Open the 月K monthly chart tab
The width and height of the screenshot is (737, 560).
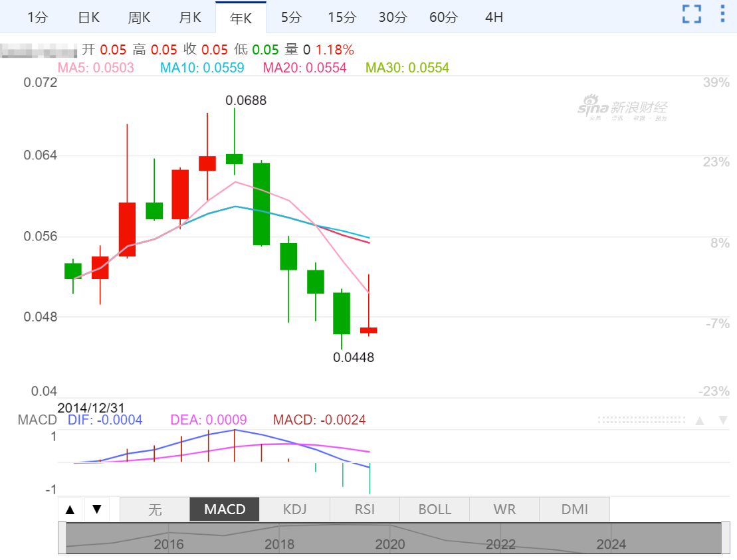[x=190, y=18]
